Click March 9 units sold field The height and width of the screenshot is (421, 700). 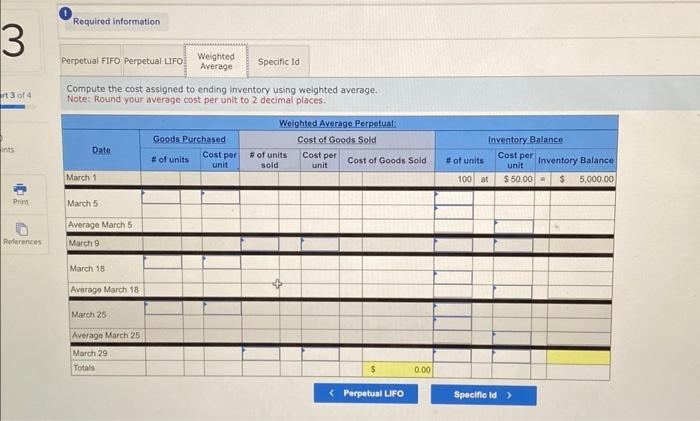point(260,244)
